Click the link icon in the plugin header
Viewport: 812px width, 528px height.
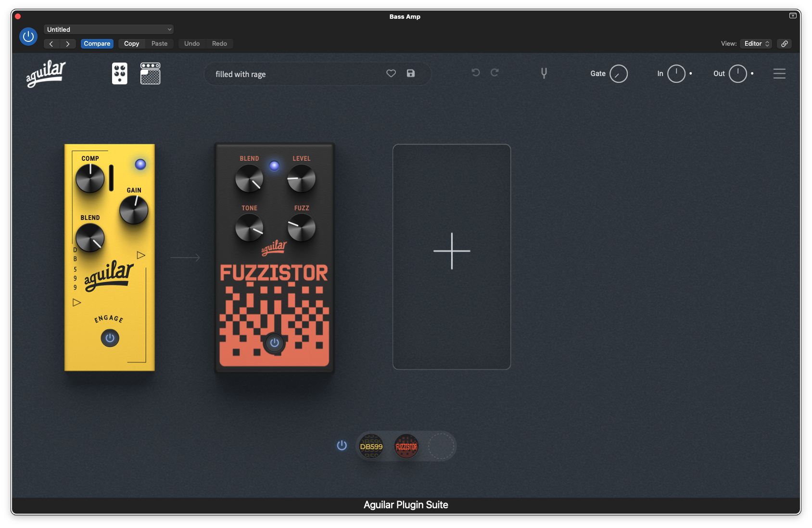tap(785, 44)
